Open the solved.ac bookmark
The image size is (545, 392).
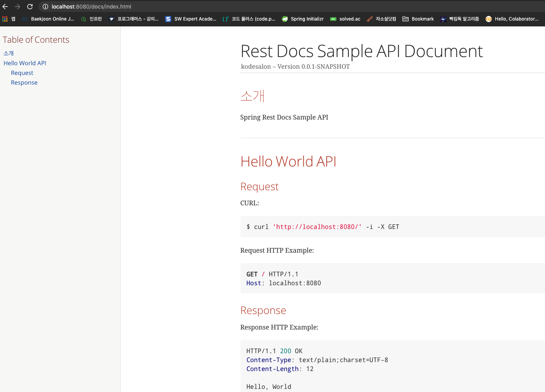click(345, 19)
